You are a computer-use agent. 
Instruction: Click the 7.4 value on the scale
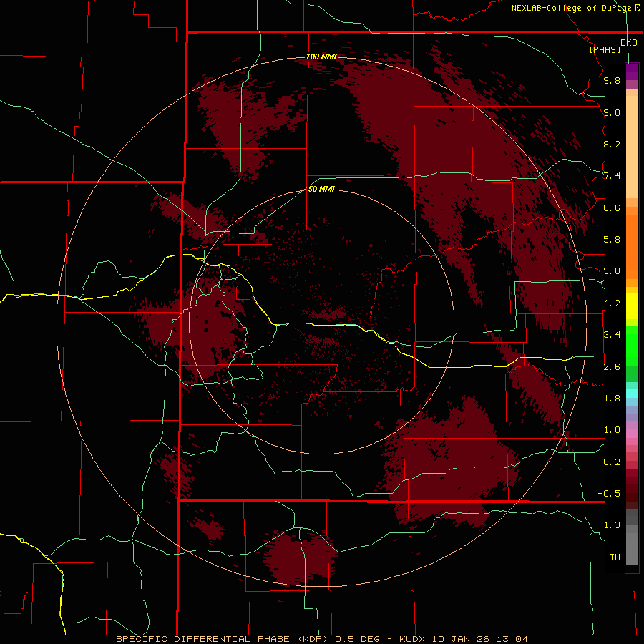click(x=612, y=176)
